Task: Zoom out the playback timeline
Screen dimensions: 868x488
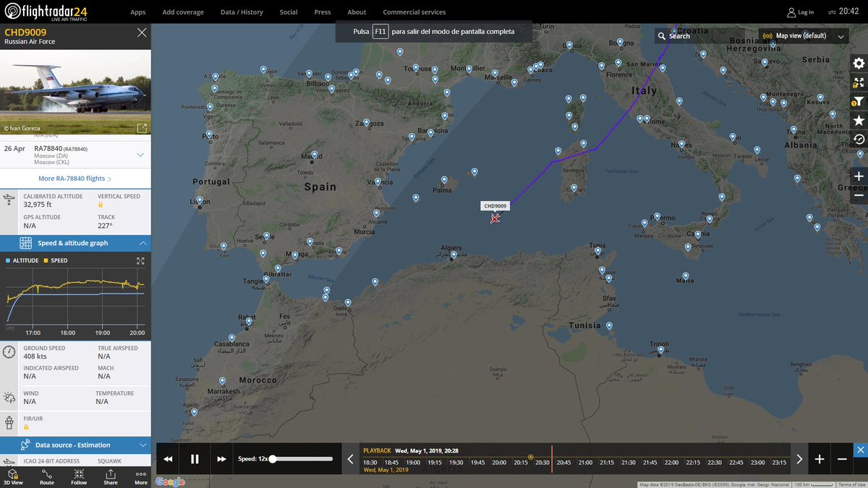Action: pos(842,459)
